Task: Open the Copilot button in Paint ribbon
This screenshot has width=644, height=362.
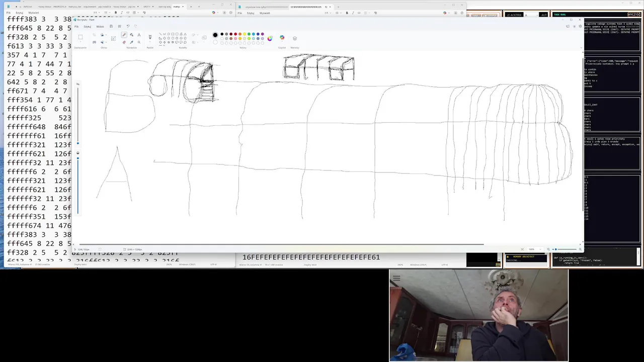Action: tap(282, 38)
